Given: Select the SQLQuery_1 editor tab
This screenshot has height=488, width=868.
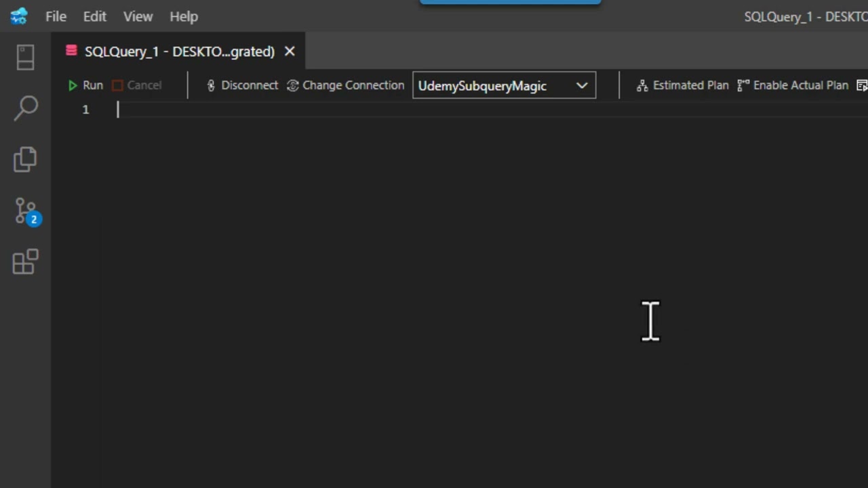Looking at the screenshot, I should [x=179, y=52].
